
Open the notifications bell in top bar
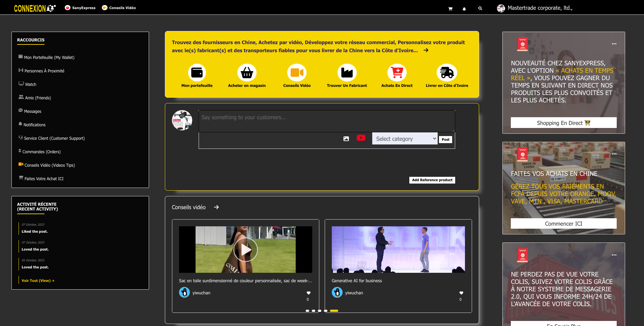pyautogui.click(x=464, y=9)
